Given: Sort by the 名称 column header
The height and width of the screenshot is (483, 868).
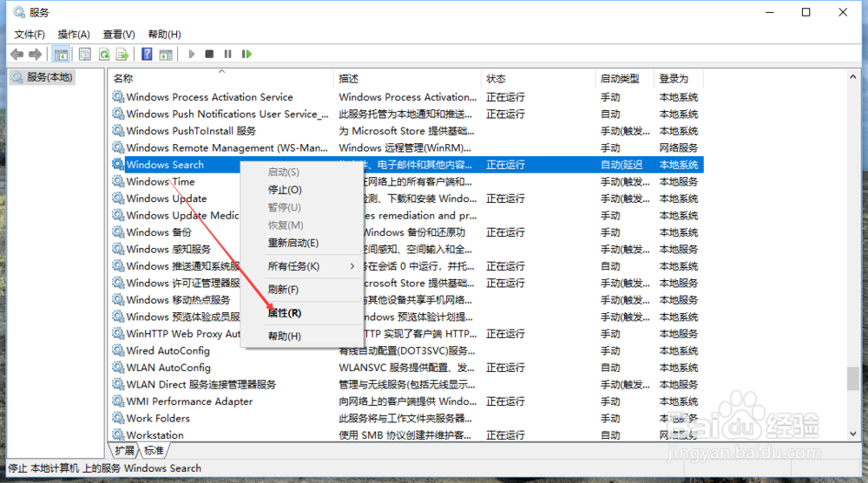Looking at the screenshot, I should [x=220, y=79].
